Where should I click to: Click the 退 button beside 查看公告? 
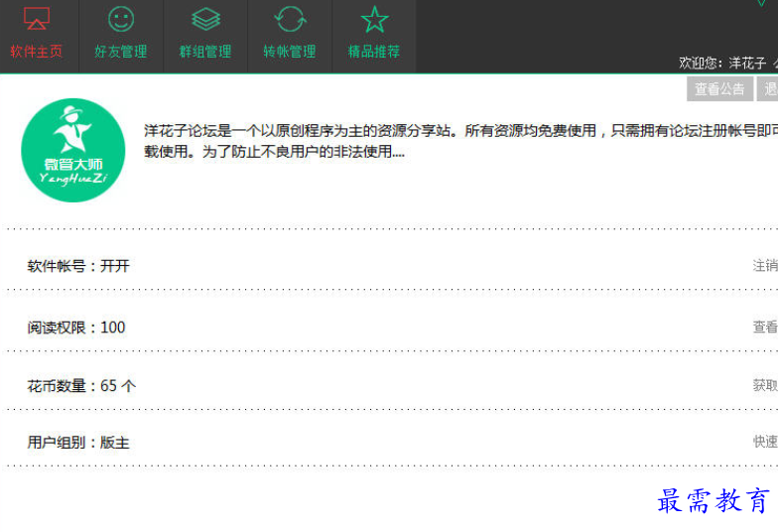click(767, 89)
